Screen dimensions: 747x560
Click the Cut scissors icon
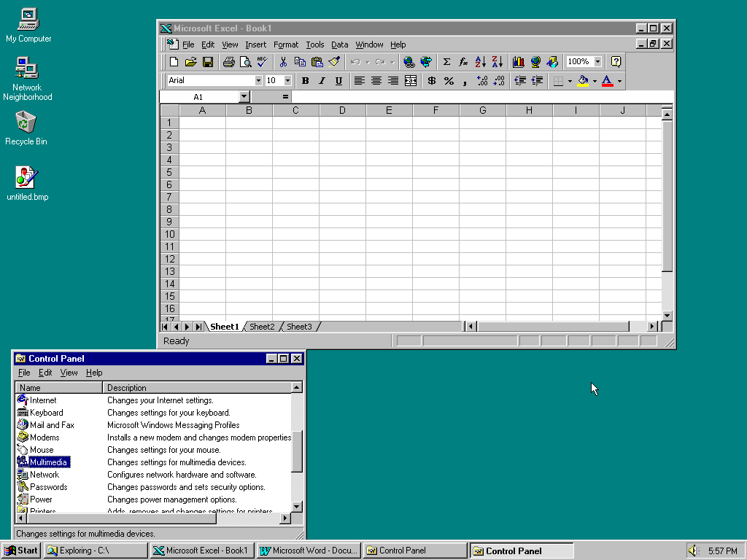pyautogui.click(x=283, y=62)
